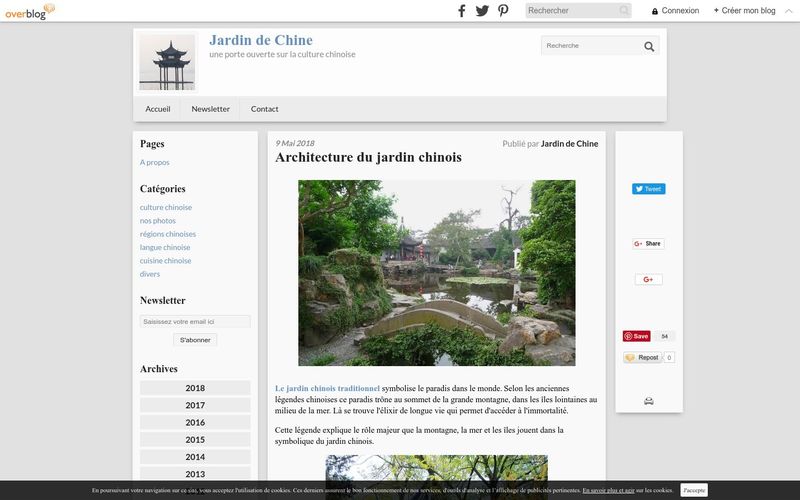This screenshot has width=800, height=500.
Task: Click the Tweet share button
Action: coord(648,189)
